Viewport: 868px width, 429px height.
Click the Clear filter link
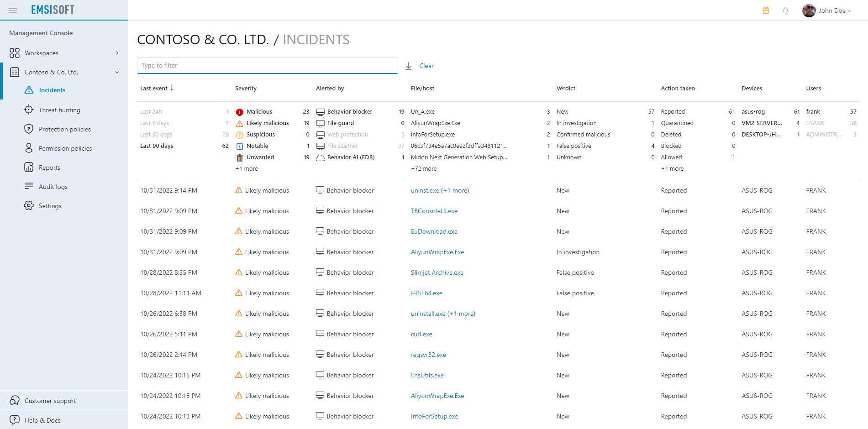(426, 66)
